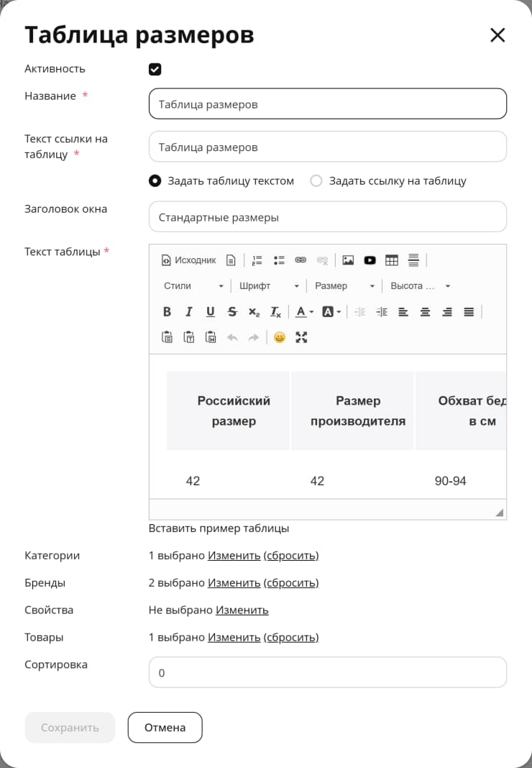Image resolution: width=532 pixels, height=768 pixels.
Task: Reset Бренды selection via (сбросить)
Action: 291,583
